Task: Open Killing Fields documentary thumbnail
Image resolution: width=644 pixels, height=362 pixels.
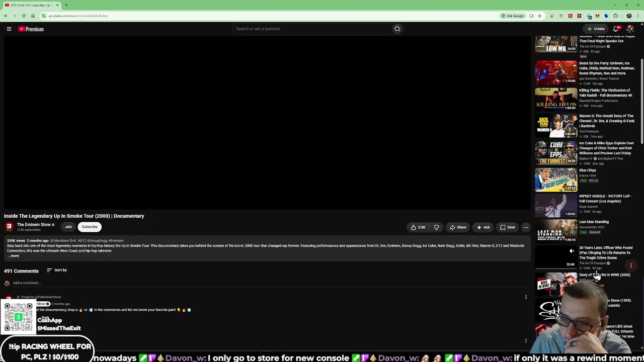Action: pyautogui.click(x=556, y=100)
